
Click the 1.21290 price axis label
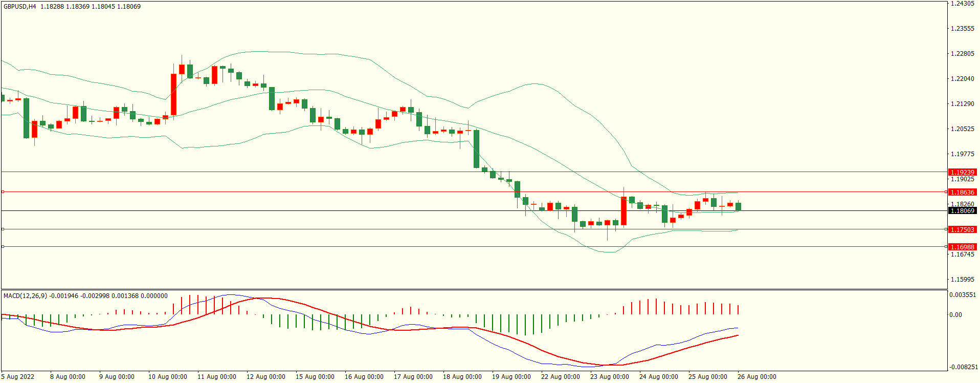coord(962,104)
